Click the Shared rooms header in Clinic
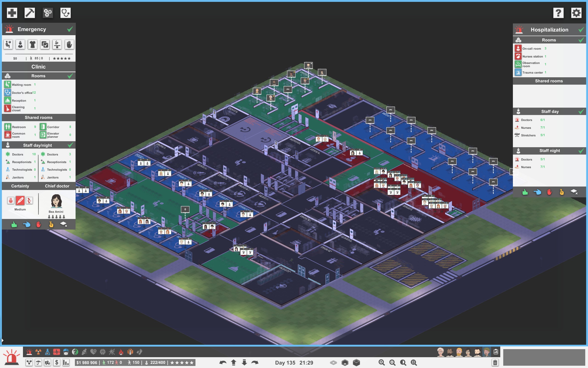The width and height of the screenshot is (588, 368). [x=39, y=118]
